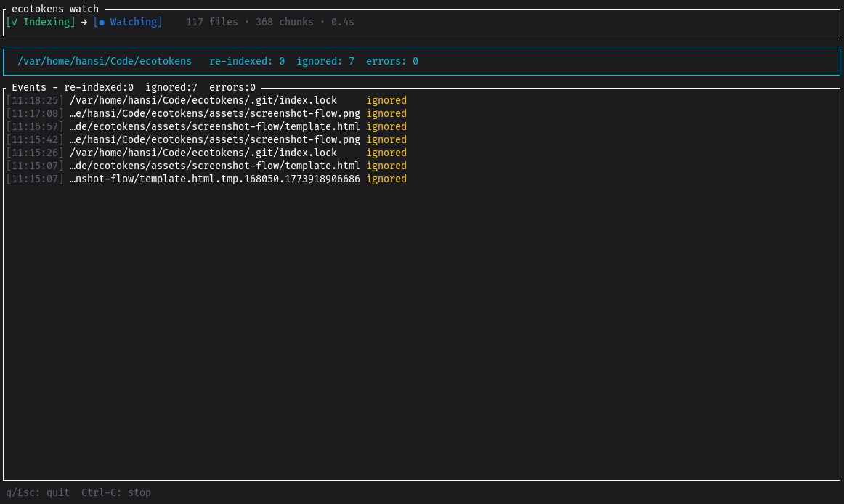Click the '117 files' count
This screenshot has width=844, height=504.
click(x=212, y=22)
